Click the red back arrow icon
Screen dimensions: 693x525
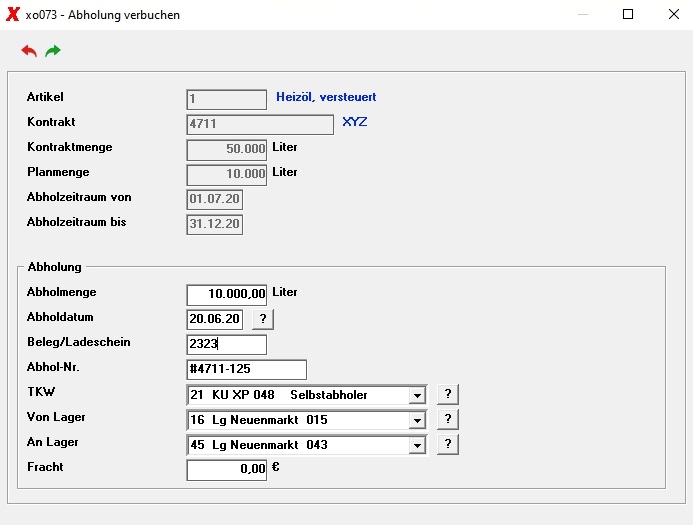29,51
